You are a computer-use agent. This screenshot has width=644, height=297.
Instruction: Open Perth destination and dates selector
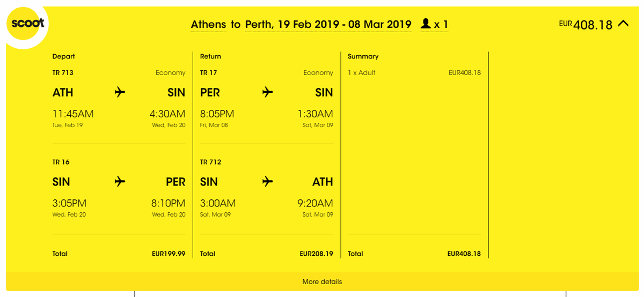coord(328,25)
